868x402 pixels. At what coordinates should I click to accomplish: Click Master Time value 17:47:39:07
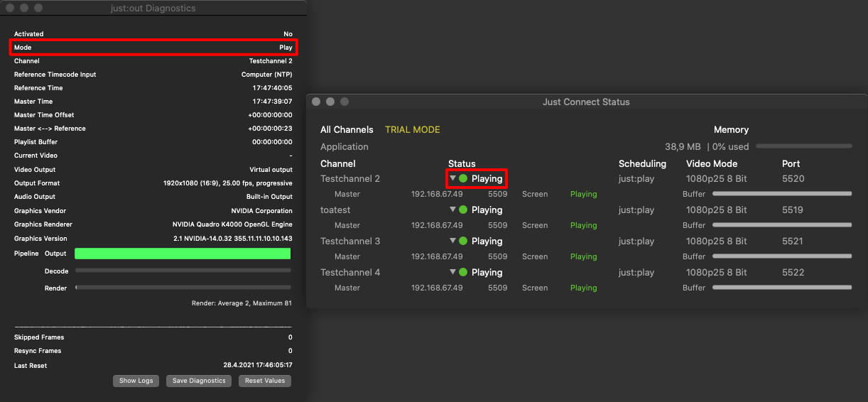(273, 102)
